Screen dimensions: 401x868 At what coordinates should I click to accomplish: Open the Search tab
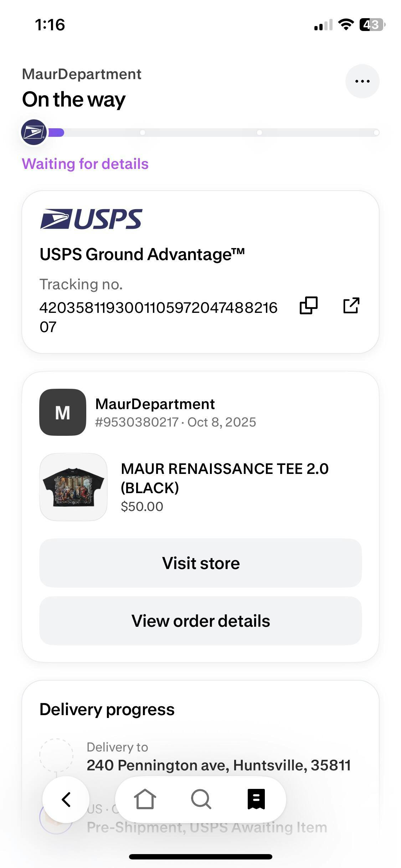[x=201, y=799]
